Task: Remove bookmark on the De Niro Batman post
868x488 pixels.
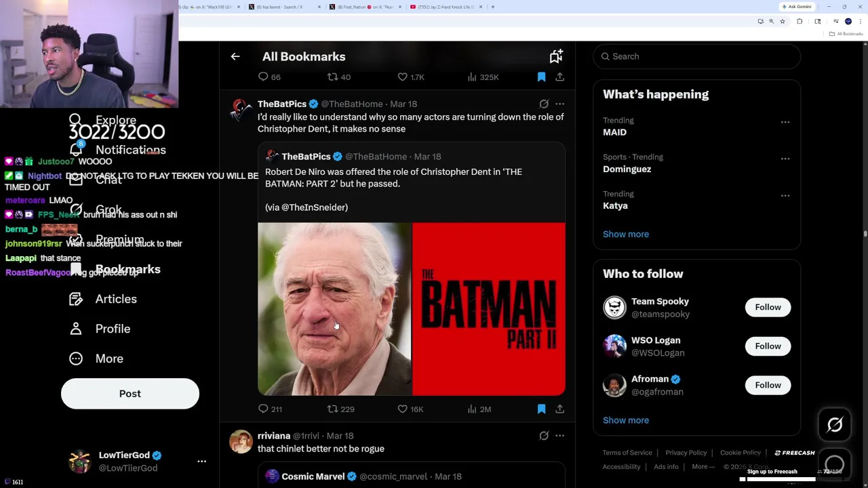Action: [x=541, y=409]
